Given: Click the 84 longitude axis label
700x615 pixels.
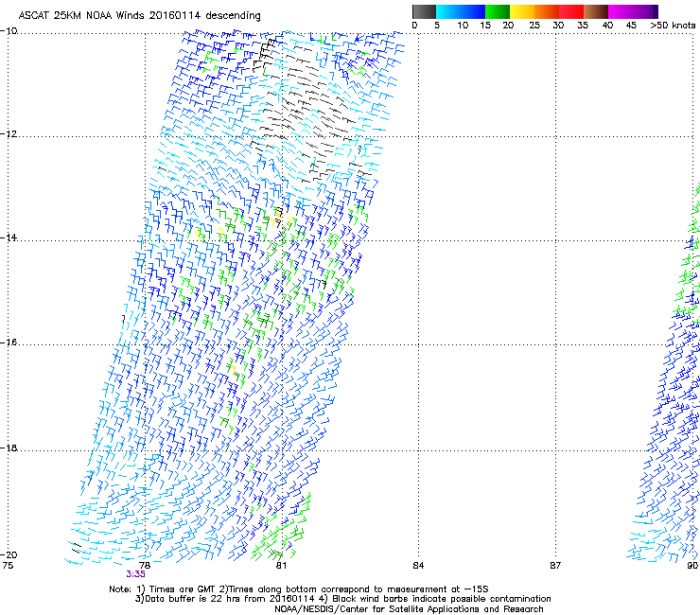Looking at the screenshot, I should [x=418, y=566].
